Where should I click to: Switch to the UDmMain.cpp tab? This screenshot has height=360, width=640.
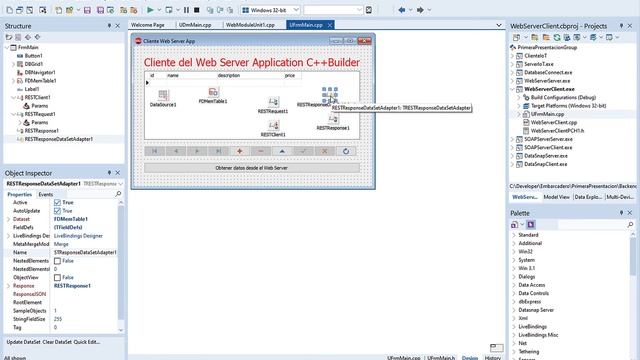(x=195, y=25)
